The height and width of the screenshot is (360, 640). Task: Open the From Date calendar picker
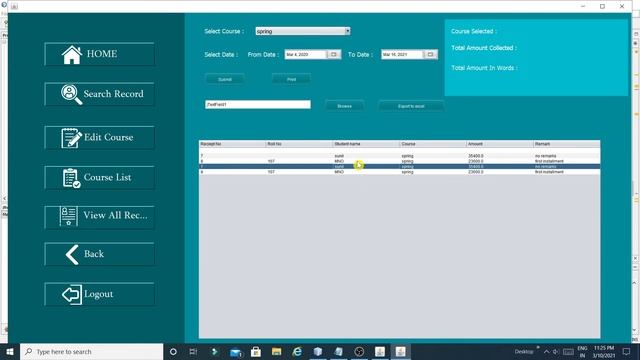coord(333,54)
